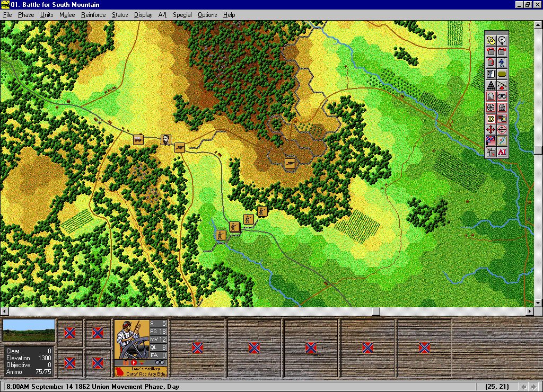Toggle the overlapping red and yellow boxes button
Image resolution: width=543 pixels, height=392 pixels.
click(502, 119)
